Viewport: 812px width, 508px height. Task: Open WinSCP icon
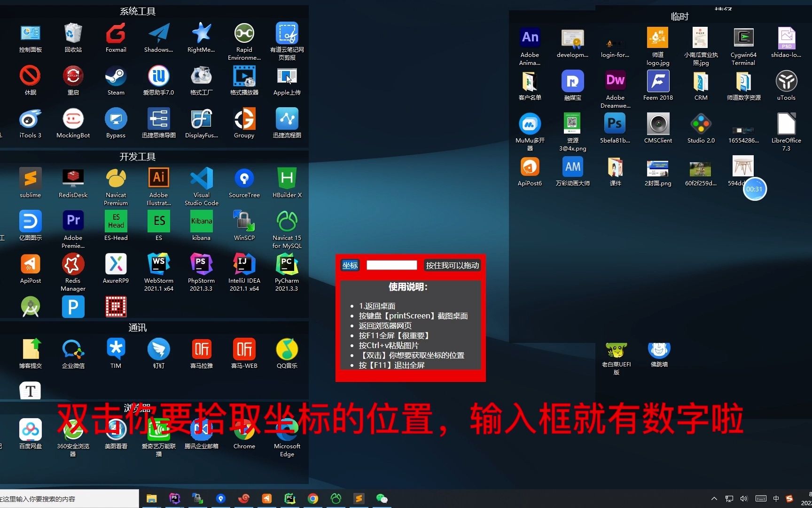click(244, 226)
